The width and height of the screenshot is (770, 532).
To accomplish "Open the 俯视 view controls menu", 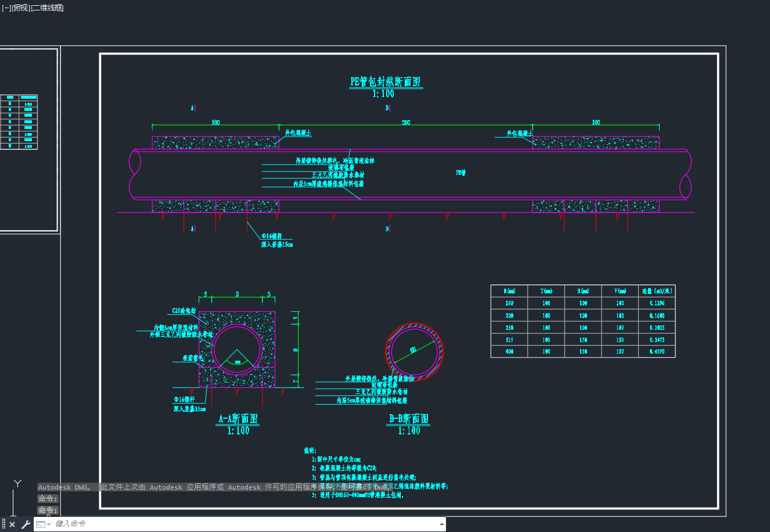I will 21,8.
